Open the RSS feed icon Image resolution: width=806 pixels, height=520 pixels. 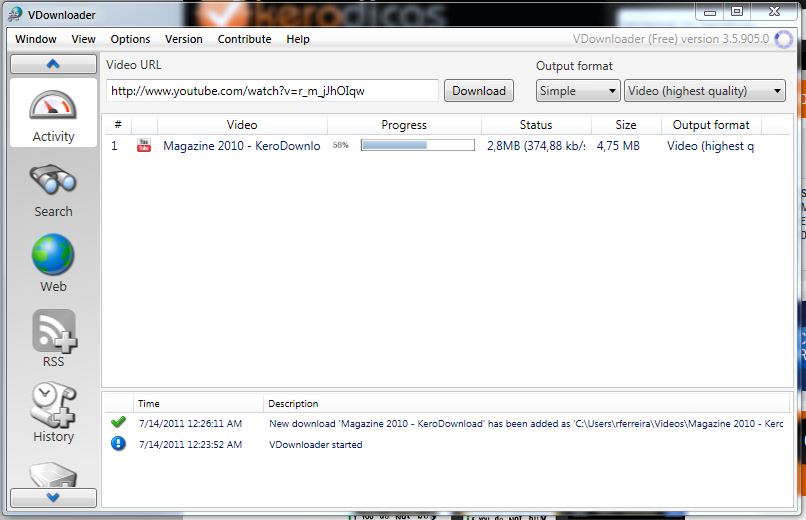tap(54, 330)
